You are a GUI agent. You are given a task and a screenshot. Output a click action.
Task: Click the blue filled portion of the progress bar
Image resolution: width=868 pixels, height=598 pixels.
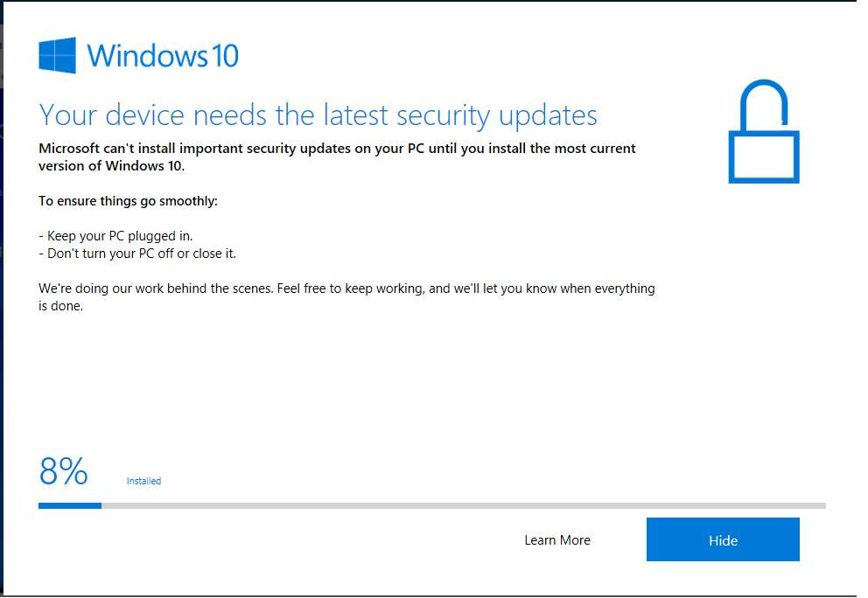click(x=69, y=505)
